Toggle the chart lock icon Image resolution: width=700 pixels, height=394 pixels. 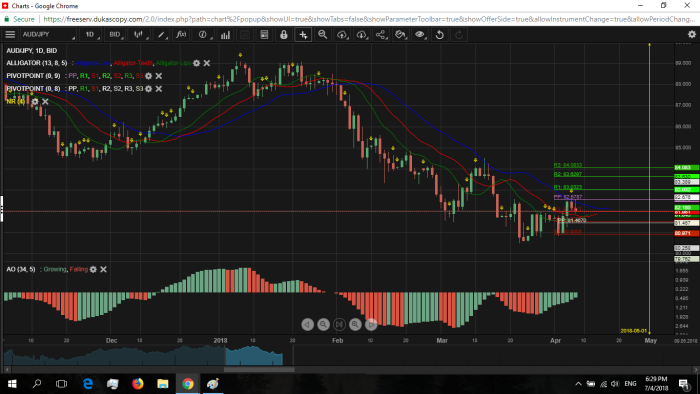(x=283, y=34)
